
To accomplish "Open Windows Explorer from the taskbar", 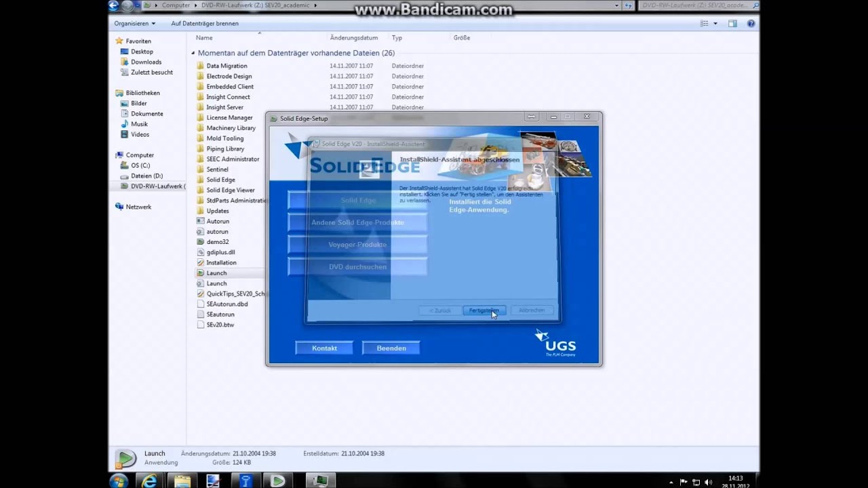I will coord(182,481).
